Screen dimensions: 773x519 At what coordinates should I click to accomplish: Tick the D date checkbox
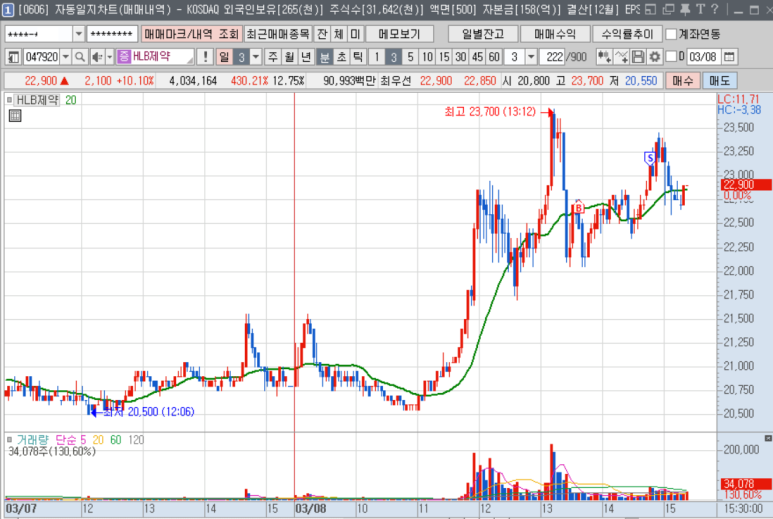[x=670, y=57]
